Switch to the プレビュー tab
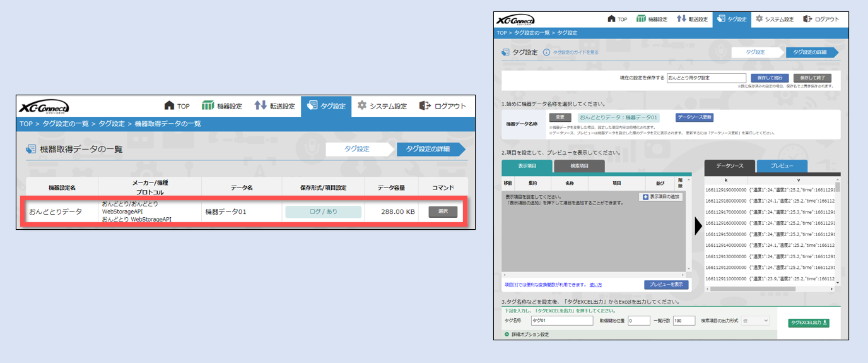Image resolution: width=868 pixels, height=363 pixels. [x=782, y=166]
